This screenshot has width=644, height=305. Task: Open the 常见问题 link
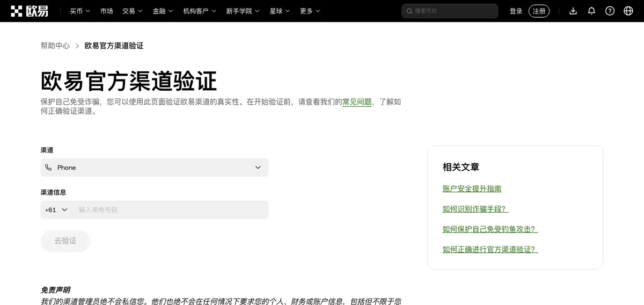click(357, 101)
